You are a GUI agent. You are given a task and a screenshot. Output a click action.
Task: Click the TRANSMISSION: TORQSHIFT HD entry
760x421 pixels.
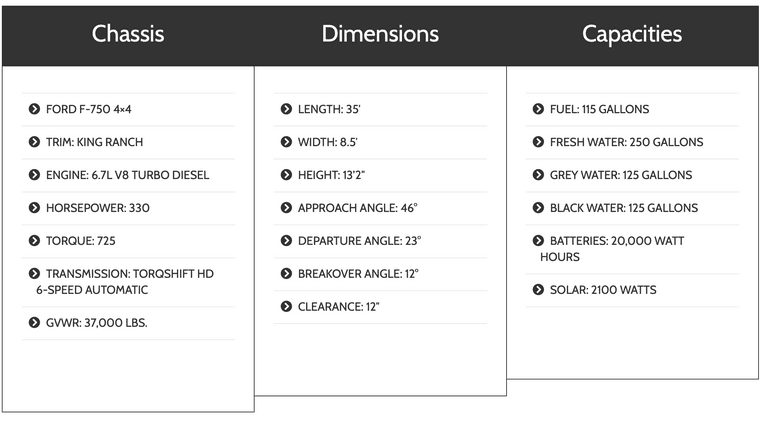tap(129, 274)
